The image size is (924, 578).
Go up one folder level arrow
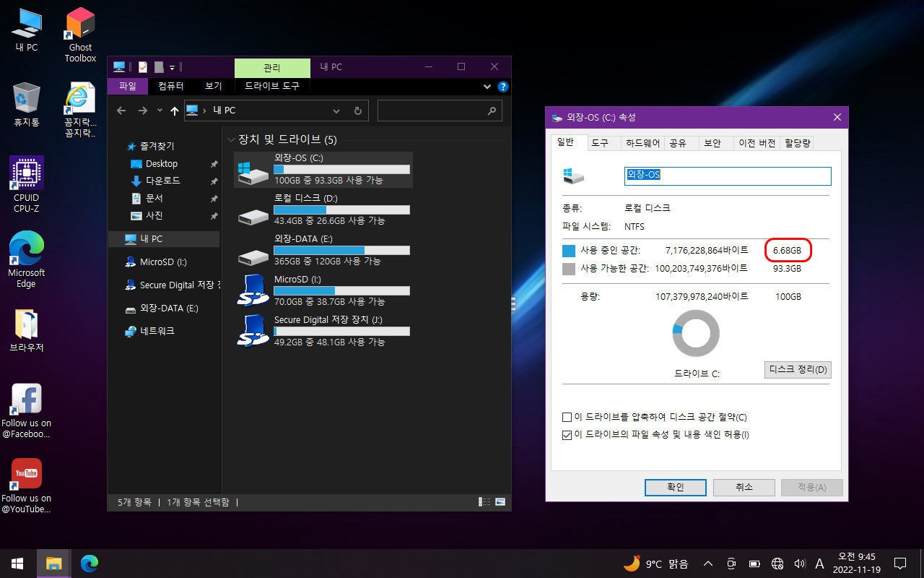[174, 111]
